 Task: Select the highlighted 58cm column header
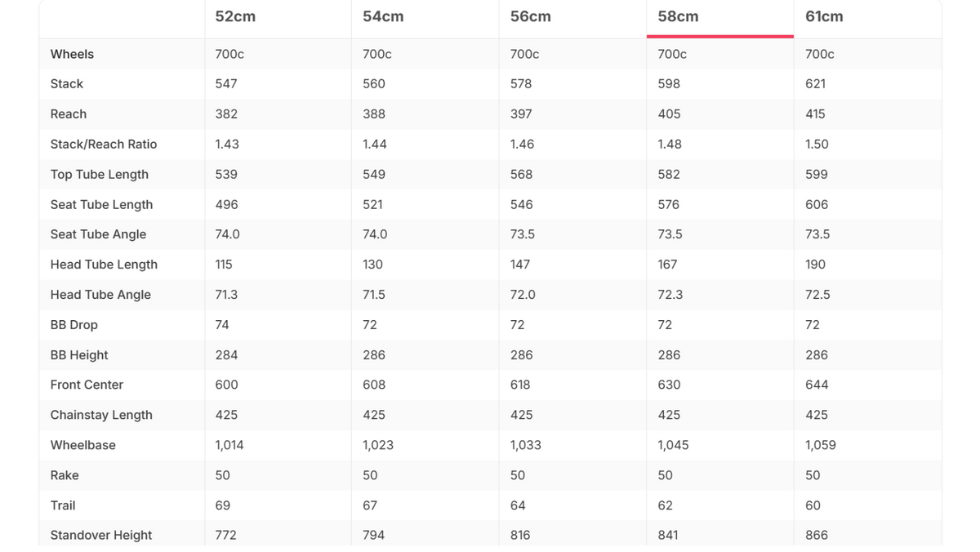point(678,16)
